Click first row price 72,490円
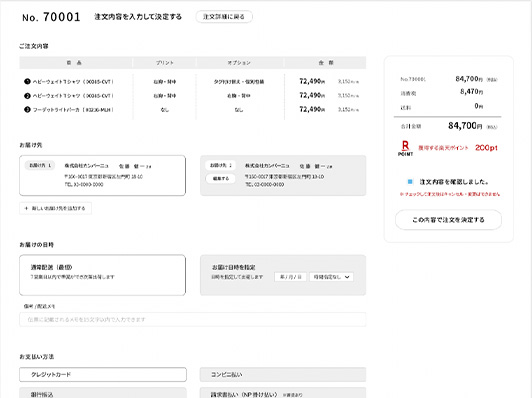Image resolution: width=532 pixels, height=398 pixels. coord(312,81)
